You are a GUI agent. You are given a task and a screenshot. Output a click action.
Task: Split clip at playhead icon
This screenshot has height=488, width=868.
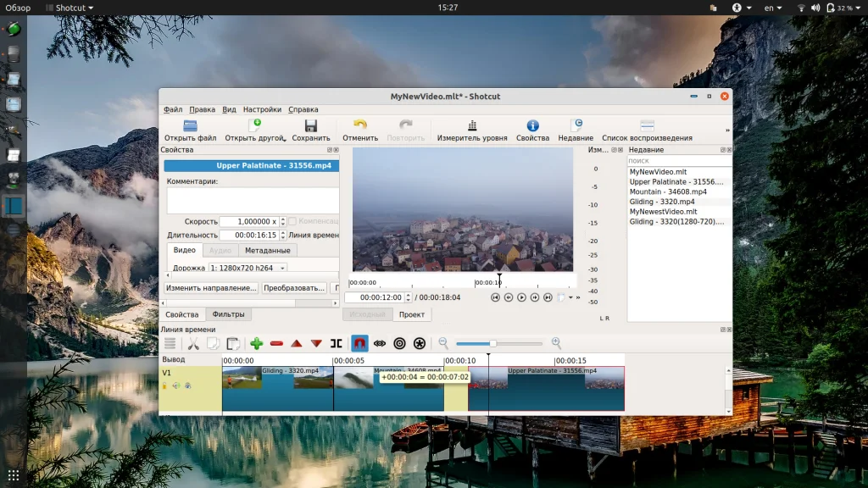coord(337,343)
